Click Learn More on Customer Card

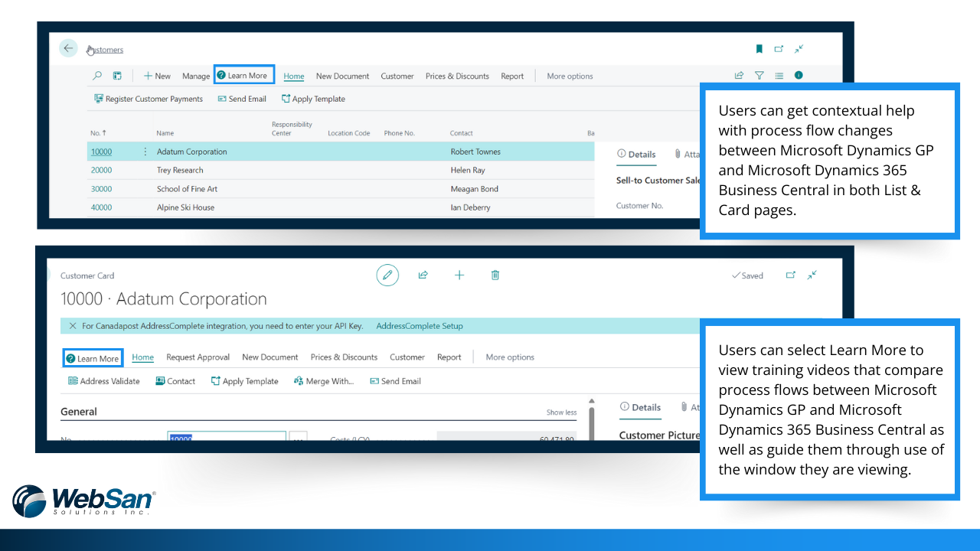pyautogui.click(x=93, y=358)
